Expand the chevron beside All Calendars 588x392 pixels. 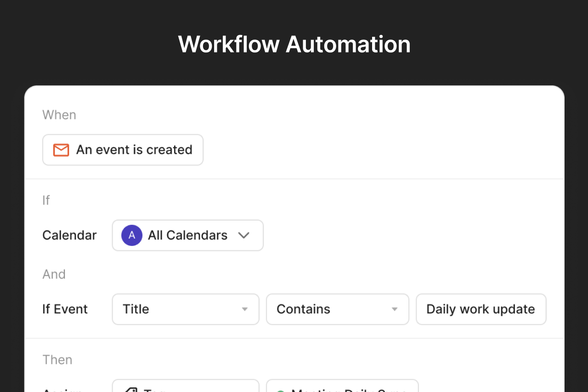(244, 235)
